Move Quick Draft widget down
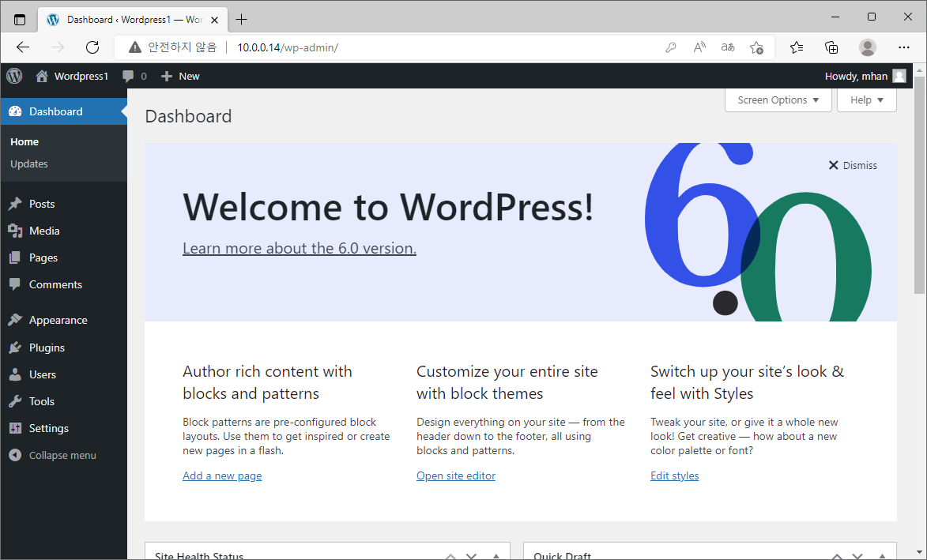Image resolution: width=927 pixels, height=560 pixels. (857, 556)
